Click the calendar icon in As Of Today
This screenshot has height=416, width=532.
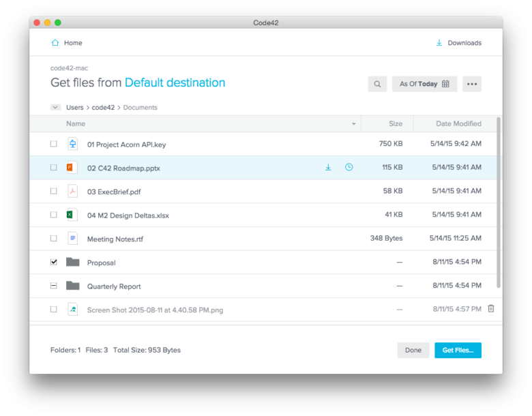click(445, 84)
